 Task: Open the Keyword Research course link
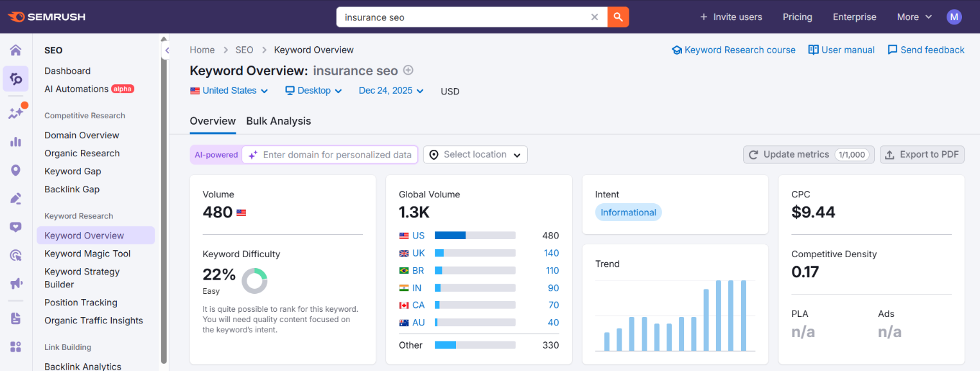[x=733, y=50]
